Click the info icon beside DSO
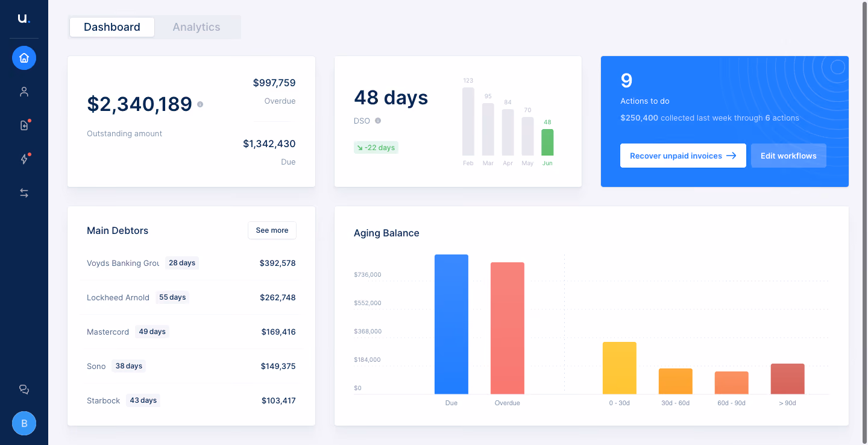The image size is (868, 445). click(378, 121)
